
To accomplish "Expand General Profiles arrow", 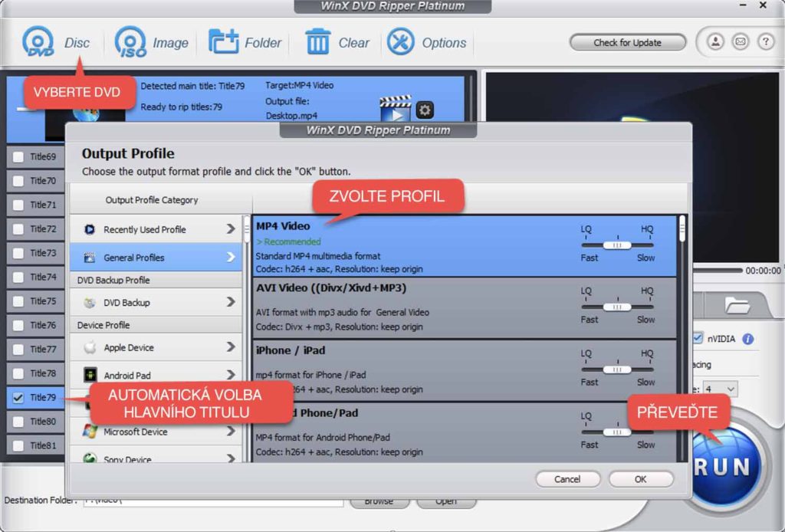I will (x=230, y=257).
